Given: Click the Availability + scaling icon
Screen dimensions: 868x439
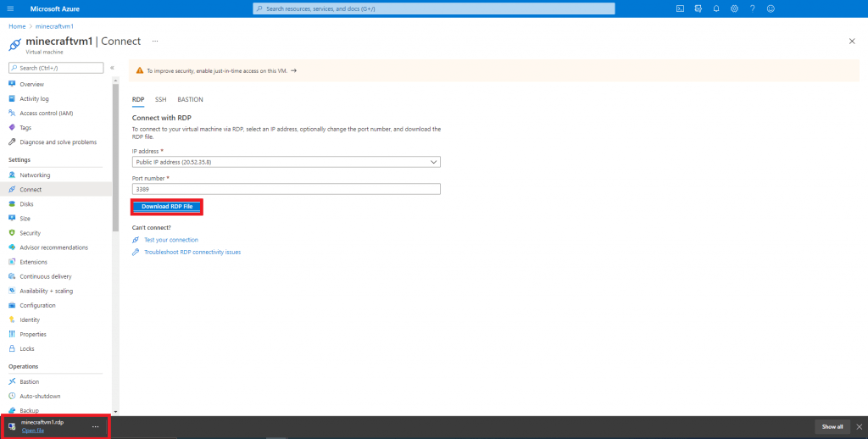Looking at the screenshot, I should [x=12, y=291].
